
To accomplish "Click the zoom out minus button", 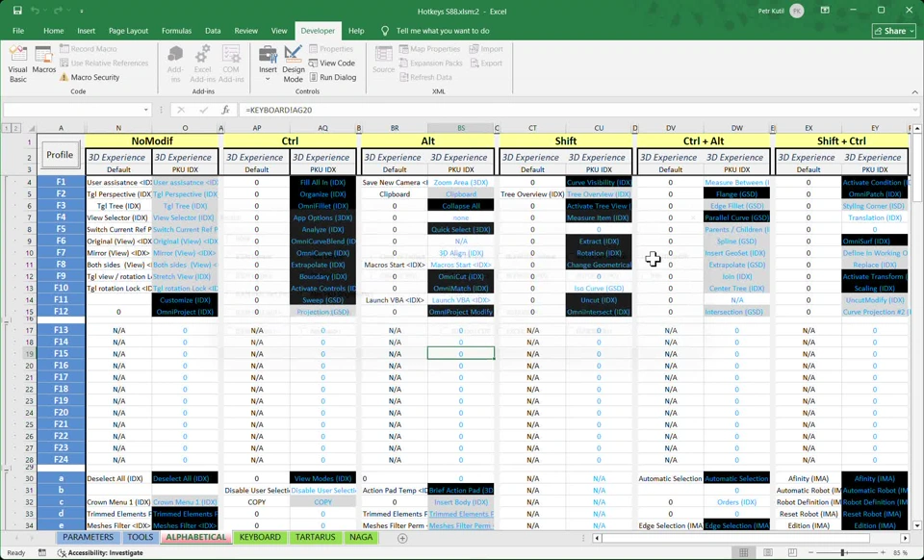I will pos(812,552).
